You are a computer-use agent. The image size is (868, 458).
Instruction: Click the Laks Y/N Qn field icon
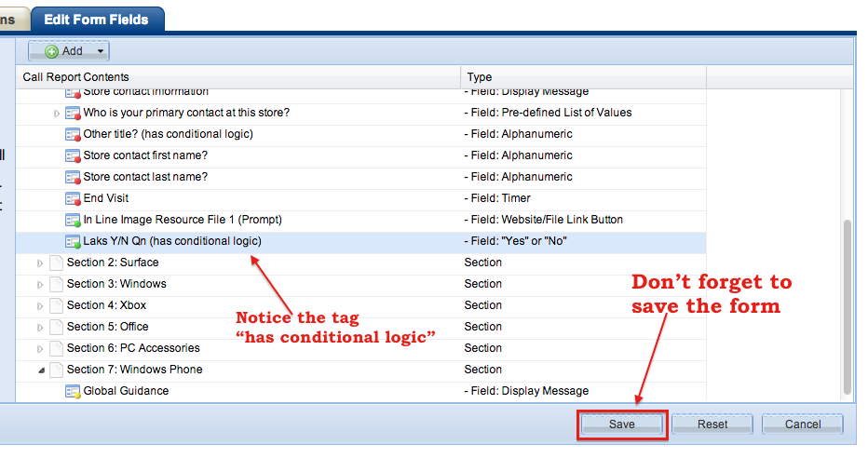(x=73, y=241)
